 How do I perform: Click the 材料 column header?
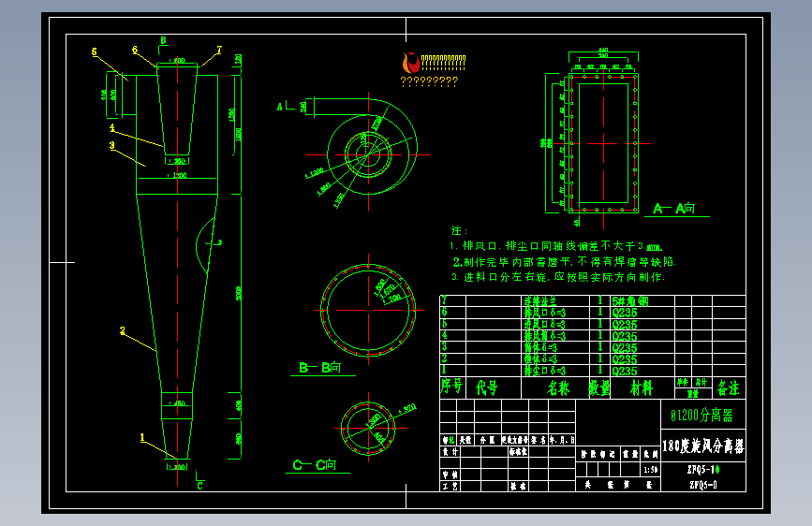[642, 387]
